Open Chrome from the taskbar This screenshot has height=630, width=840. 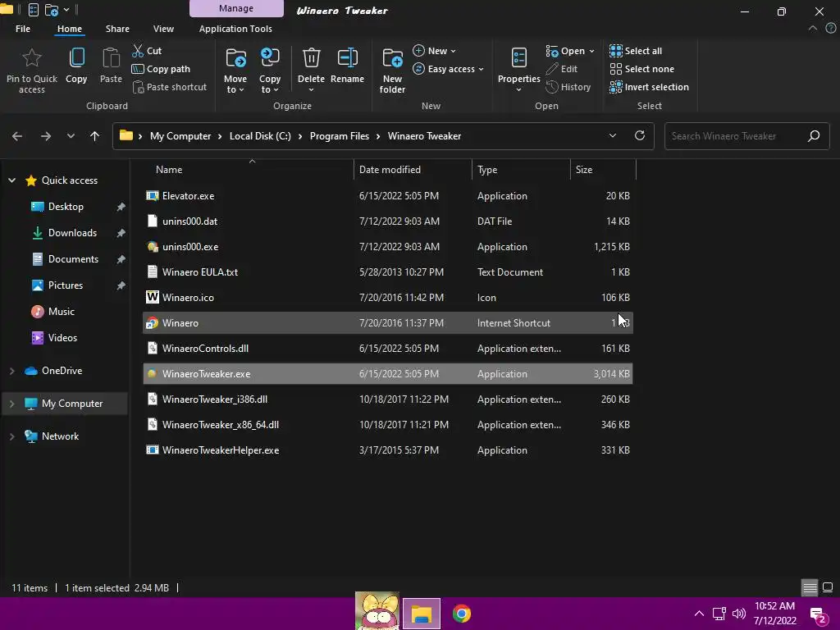click(x=461, y=614)
